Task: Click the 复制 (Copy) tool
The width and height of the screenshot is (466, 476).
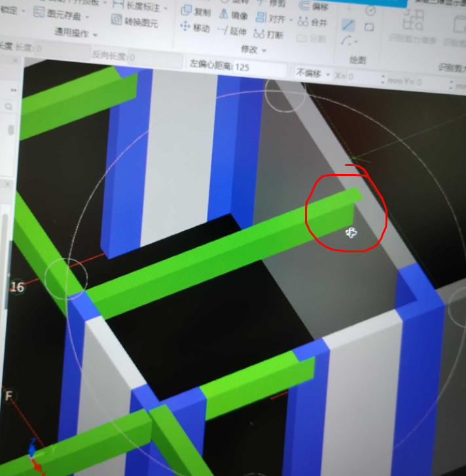Action: (x=196, y=11)
